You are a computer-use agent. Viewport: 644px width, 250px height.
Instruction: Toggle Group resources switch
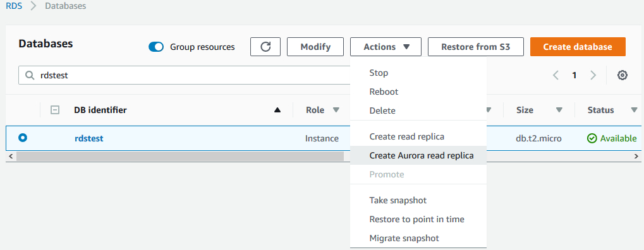coord(156,47)
